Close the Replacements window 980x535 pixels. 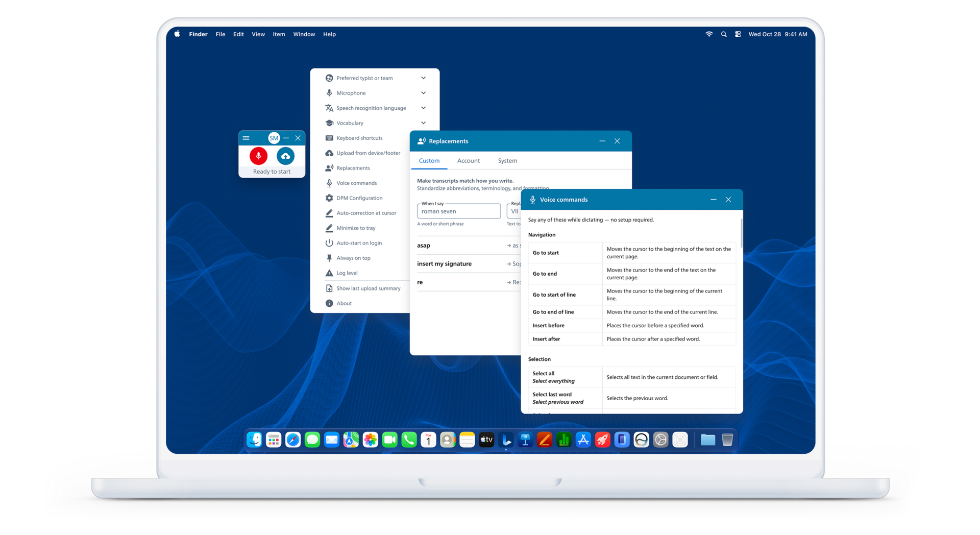click(x=617, y=141)
